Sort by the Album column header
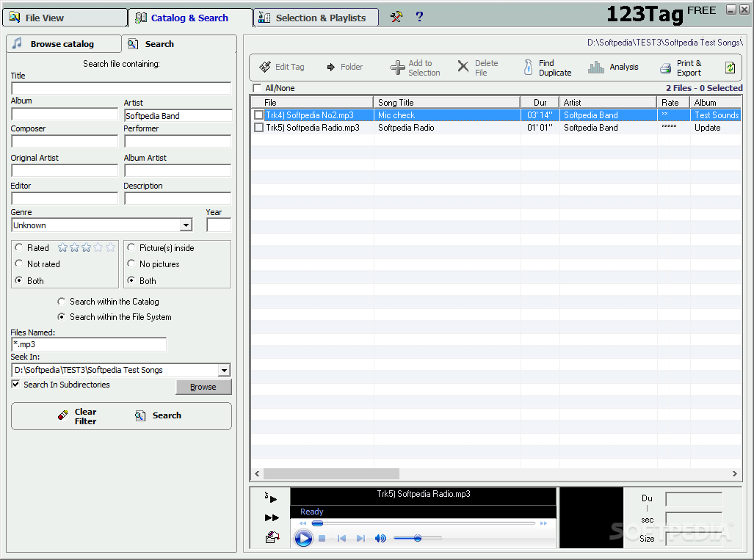 pos(715,103)
